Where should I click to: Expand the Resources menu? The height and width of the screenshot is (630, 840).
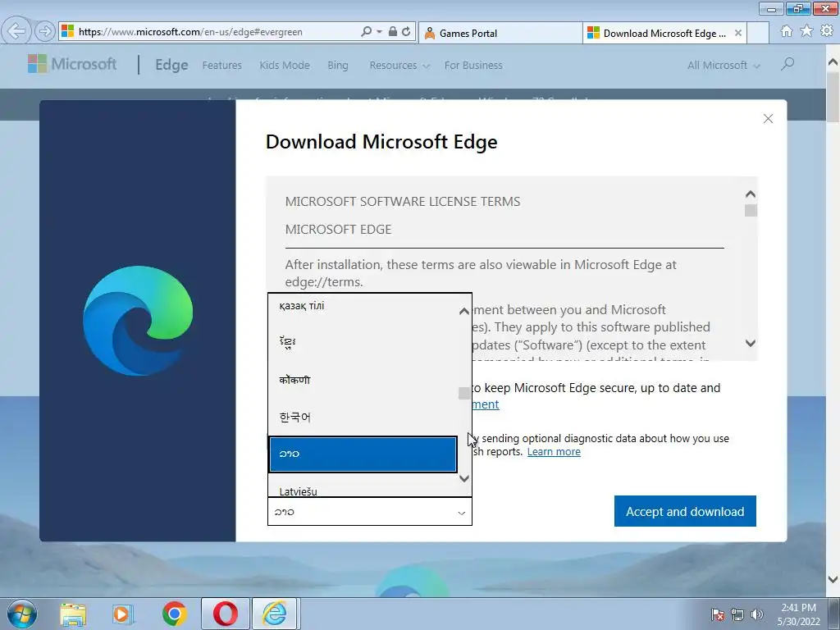pos(399,66)
